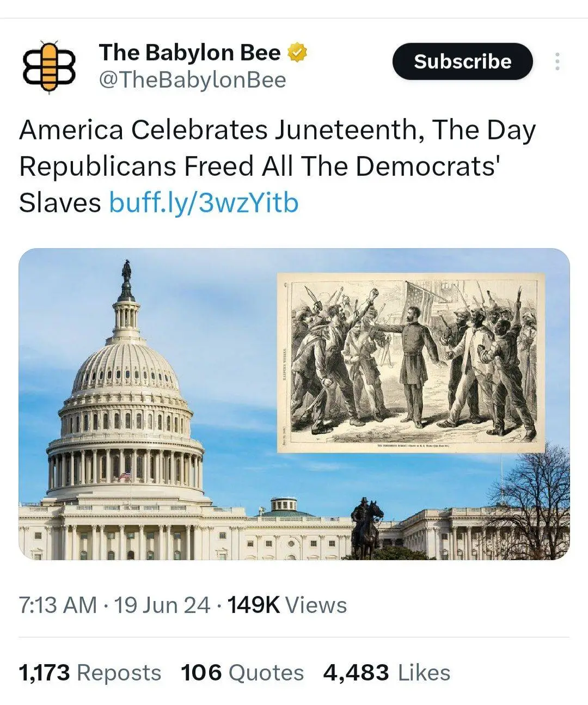Click the Juneteenth headline text
This screenshot has height=705, width=588.
(272, 130)
